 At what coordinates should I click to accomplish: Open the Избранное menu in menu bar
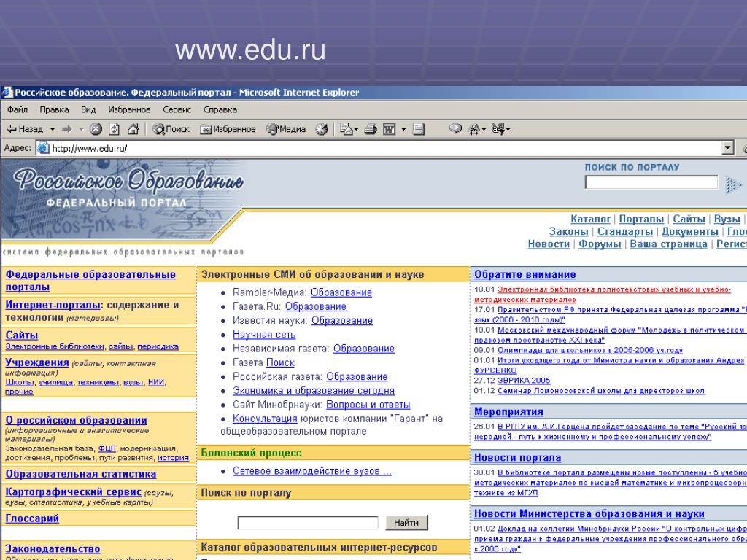129,109
